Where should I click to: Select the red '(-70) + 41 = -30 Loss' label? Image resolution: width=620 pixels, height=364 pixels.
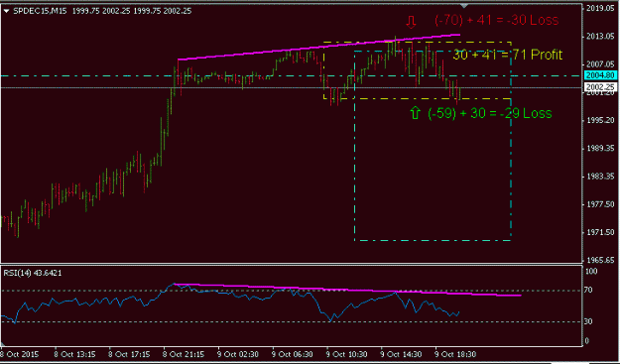[496, 20]
